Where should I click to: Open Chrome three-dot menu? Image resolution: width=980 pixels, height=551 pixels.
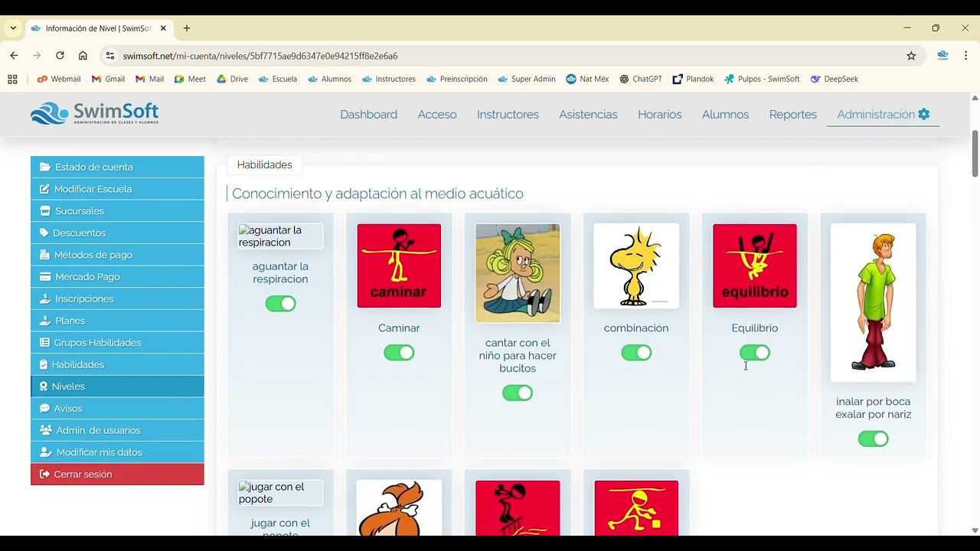coord(965,56)
